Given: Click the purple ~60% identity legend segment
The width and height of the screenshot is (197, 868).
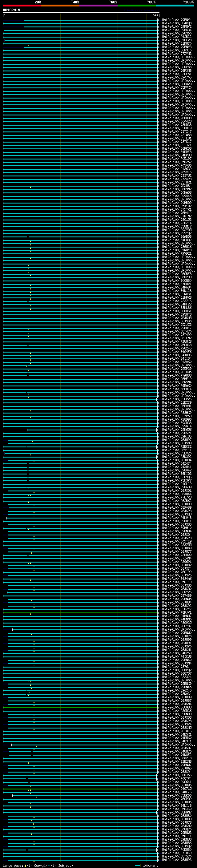Looking at the screenshot, I should click(x=99, y=6).
